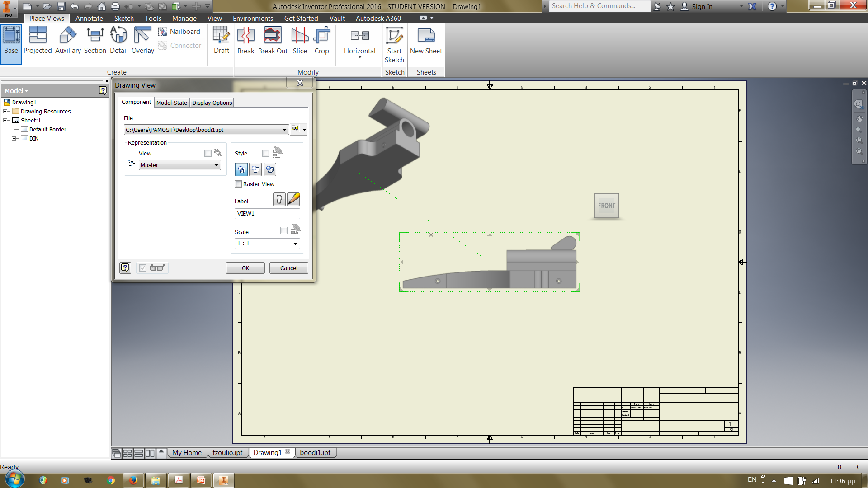
Task: Select the Draft view tool
Action: [222, 41]
